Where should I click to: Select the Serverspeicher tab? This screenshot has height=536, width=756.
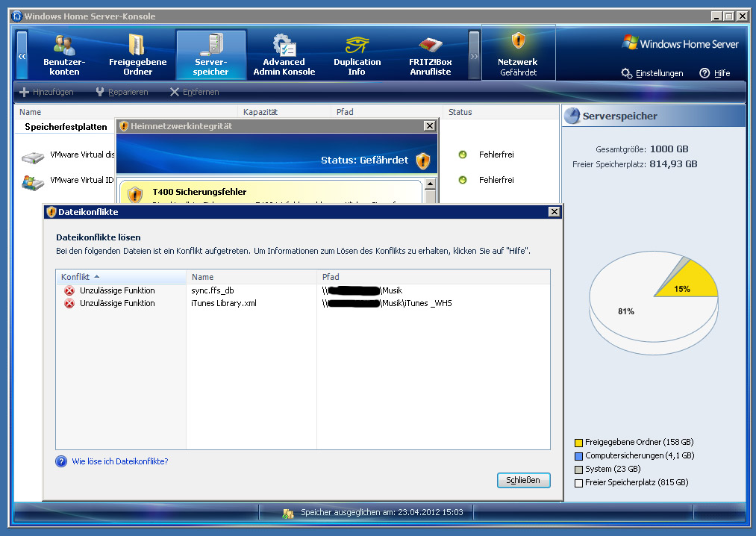(211, 55)
